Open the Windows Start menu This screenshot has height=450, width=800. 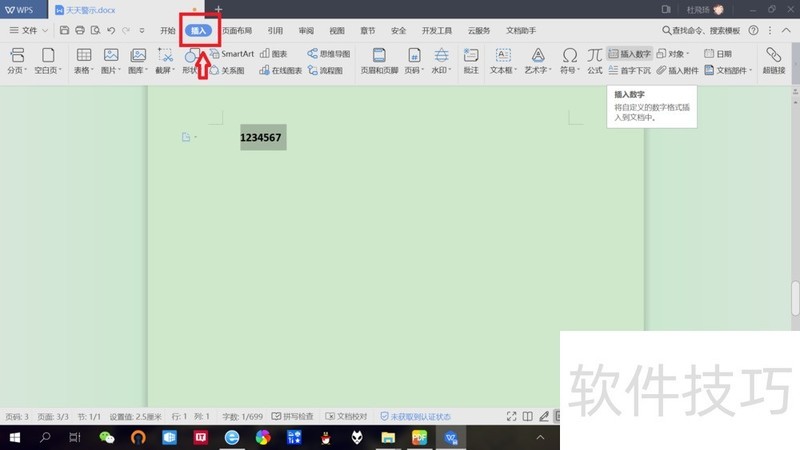point(15,437)
